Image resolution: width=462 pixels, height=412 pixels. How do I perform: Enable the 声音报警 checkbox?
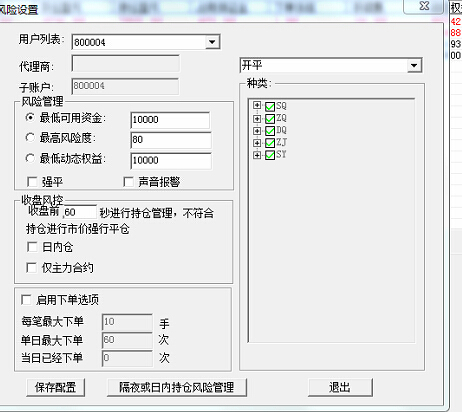[x=128, y=182]
